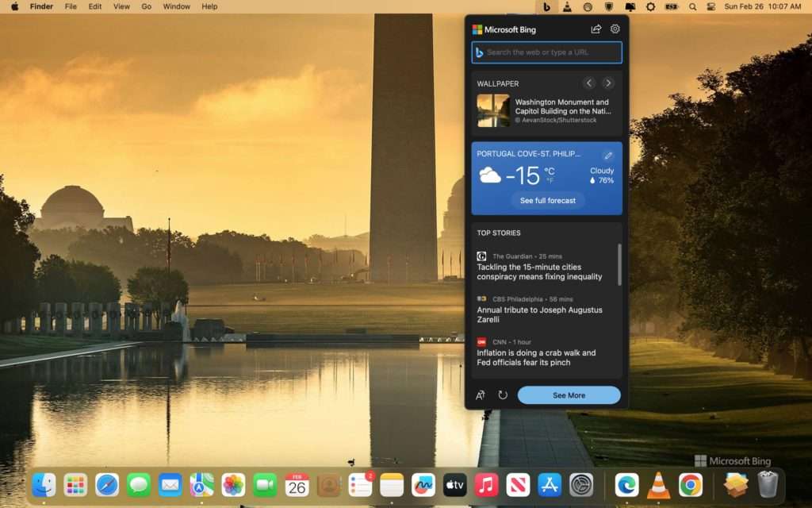Open the Bing share icon in the panel header
The width and height of the screenshot is (812, 508).
coord(596,29)
